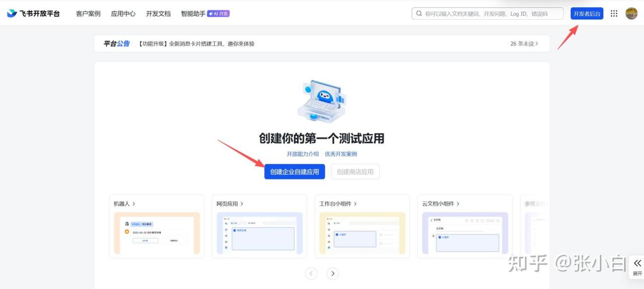Image resolution: width=644 pixels, height=289 pixels.
Task: Open 26 条未读 announcements
Action: point(524,44)
